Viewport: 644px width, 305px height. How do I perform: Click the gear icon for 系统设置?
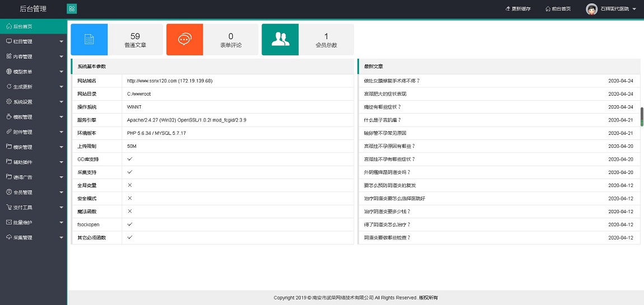pyautogui.click(x=9, y=102)
